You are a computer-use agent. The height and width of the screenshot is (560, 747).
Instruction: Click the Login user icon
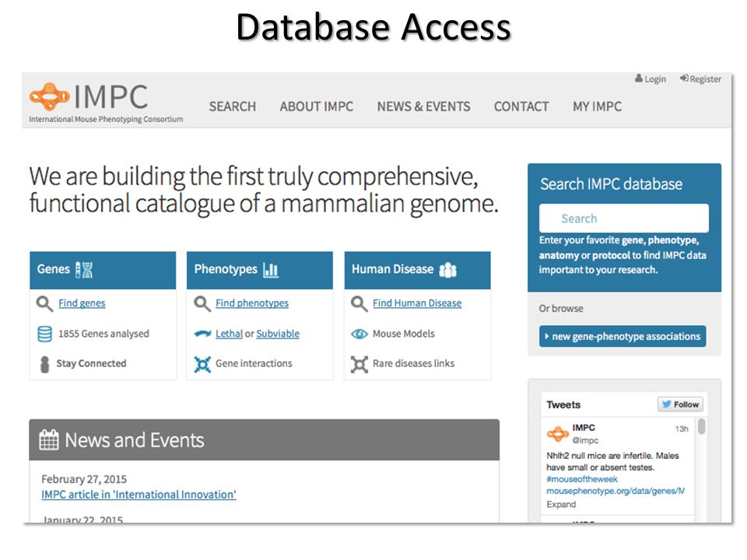tap(638, 78)
